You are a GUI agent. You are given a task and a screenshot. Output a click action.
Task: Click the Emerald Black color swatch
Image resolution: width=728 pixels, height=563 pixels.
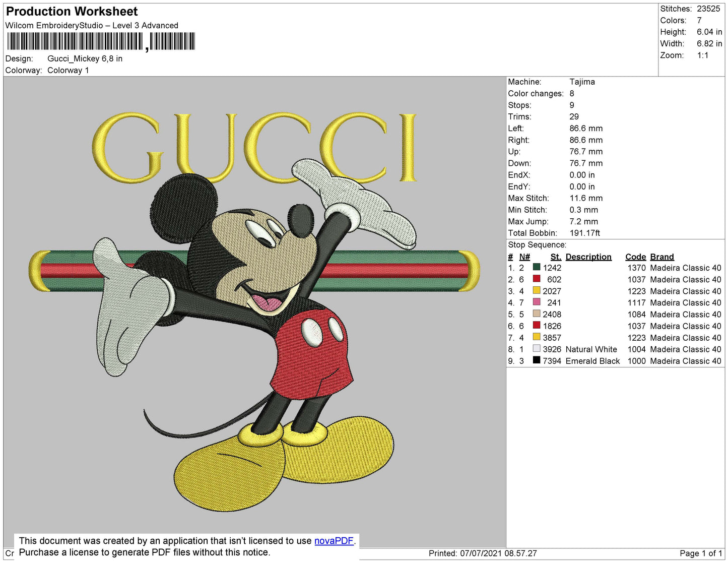(x=537, y=360)
